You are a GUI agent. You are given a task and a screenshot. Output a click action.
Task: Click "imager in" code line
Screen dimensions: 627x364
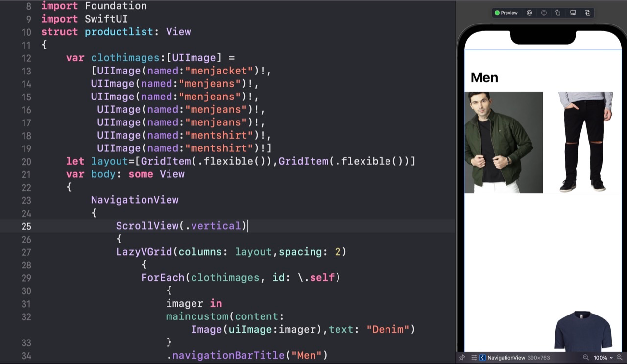pyautogui.click(x=194, y=304)
